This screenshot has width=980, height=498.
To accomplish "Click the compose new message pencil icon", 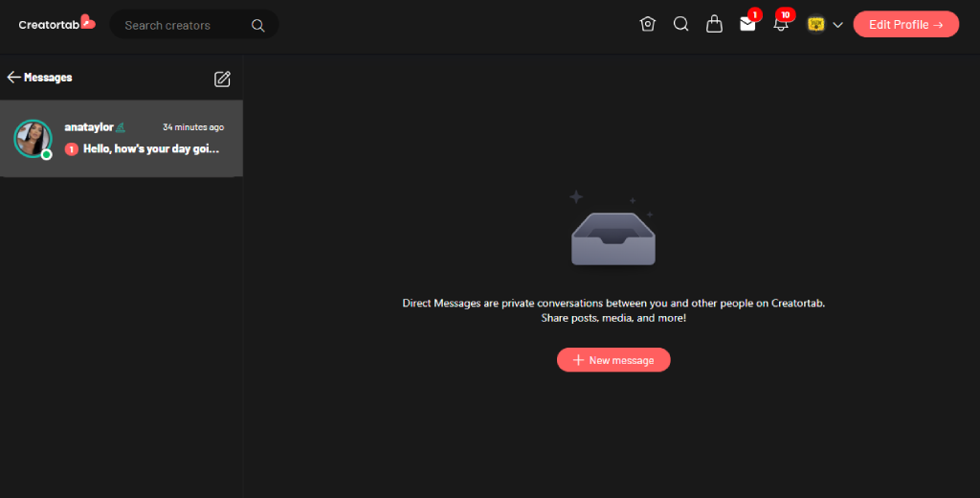I will tap(222, 79).
